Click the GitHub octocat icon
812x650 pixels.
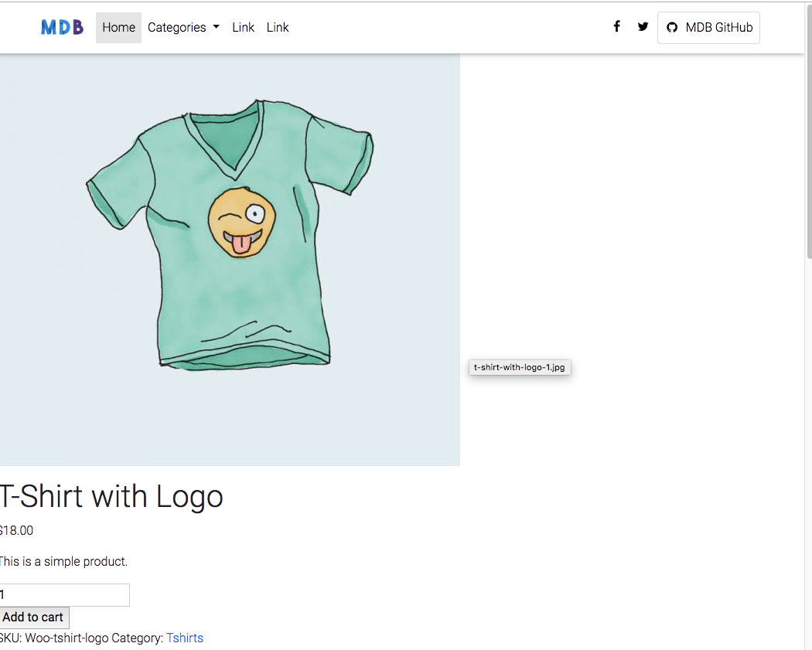point(672,27)
